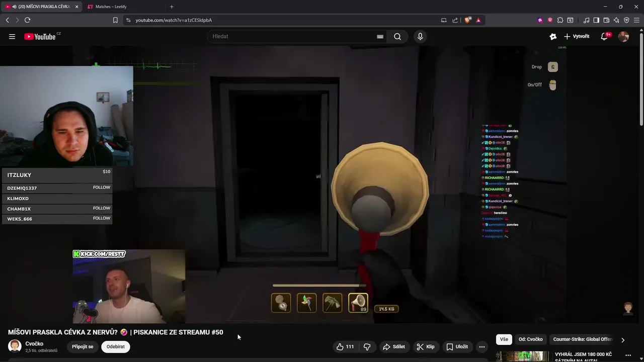Viewport: 644px width, 362px height.
Task: Open the media controls music note icon
Action: (x=586, y=20)
